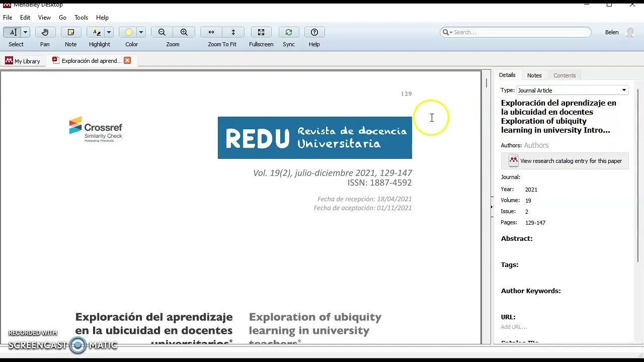This screenshot has height=362, width=644.
Task: View research catalog entry for this paper
Action: pyautogui.click(x=565, y=161)
